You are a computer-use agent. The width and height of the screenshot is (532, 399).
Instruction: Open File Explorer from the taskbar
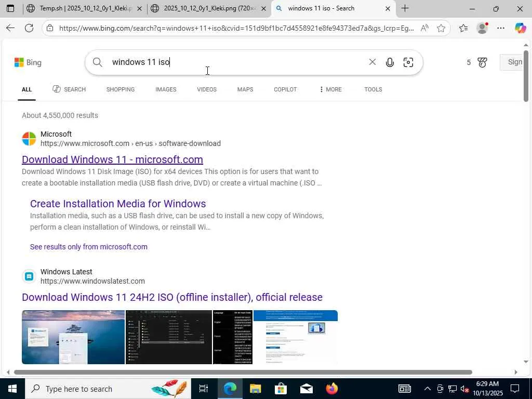click(x=256, y=389)
